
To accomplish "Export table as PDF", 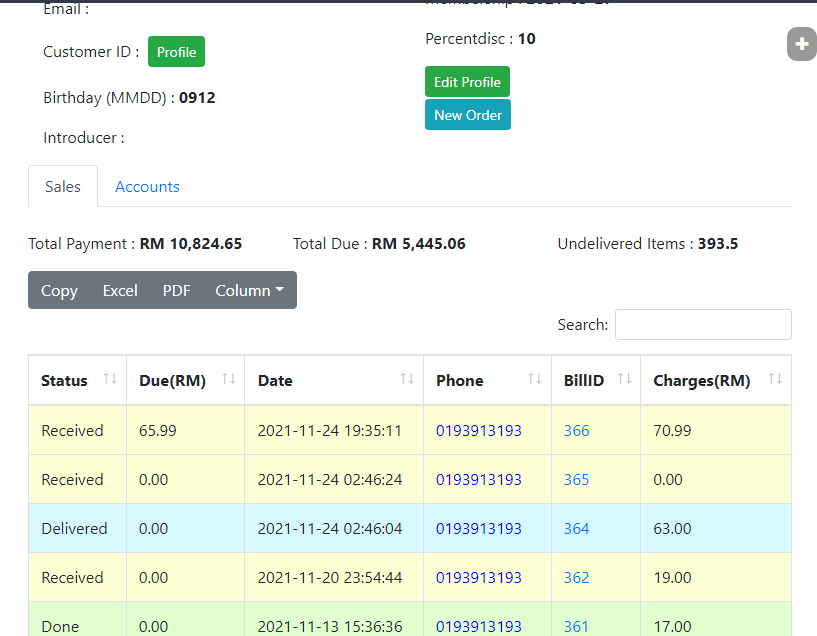I will click(x=176, y=290).
